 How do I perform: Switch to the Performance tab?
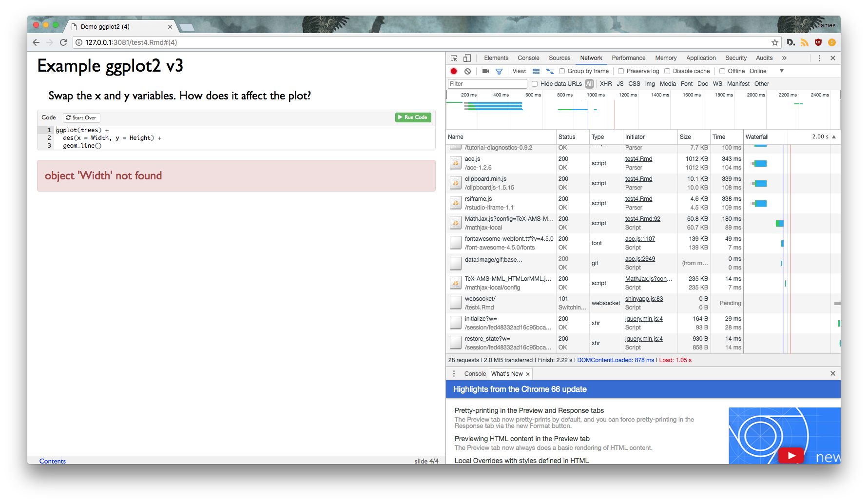pyautogui.click(x=629, y=58)
